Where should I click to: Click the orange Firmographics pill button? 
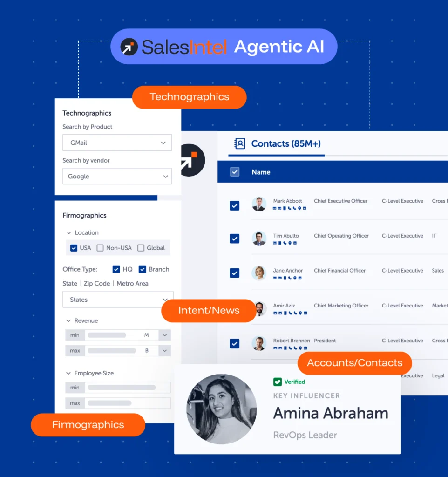88,425
